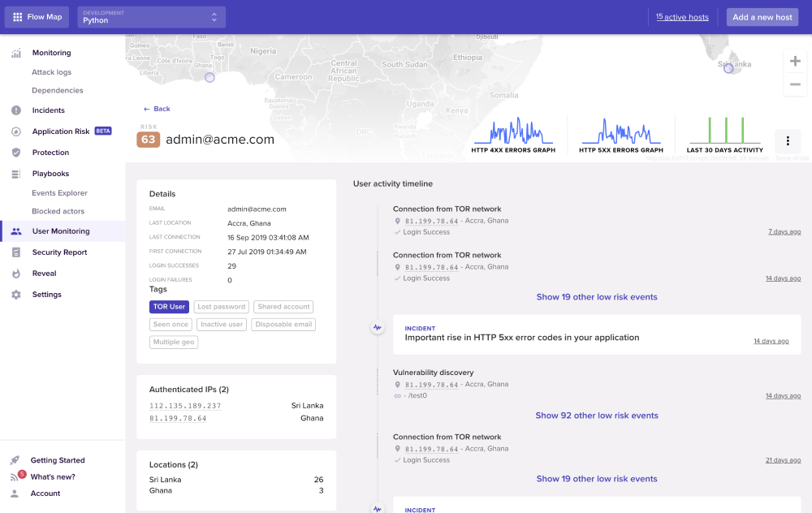Click the Reveal flame icon
This screenshot has width=812, height=513.
[16, 274]
